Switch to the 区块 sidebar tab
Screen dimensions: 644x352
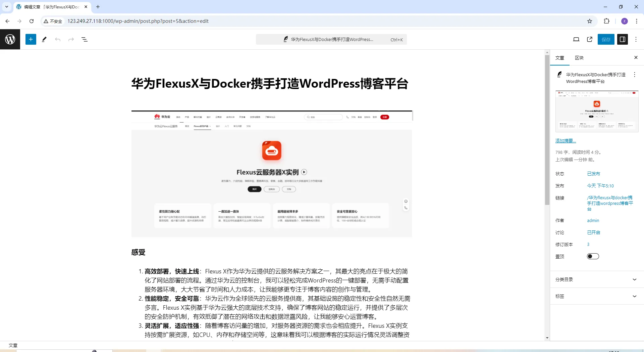pyautogui.click(x=579, y=58)
